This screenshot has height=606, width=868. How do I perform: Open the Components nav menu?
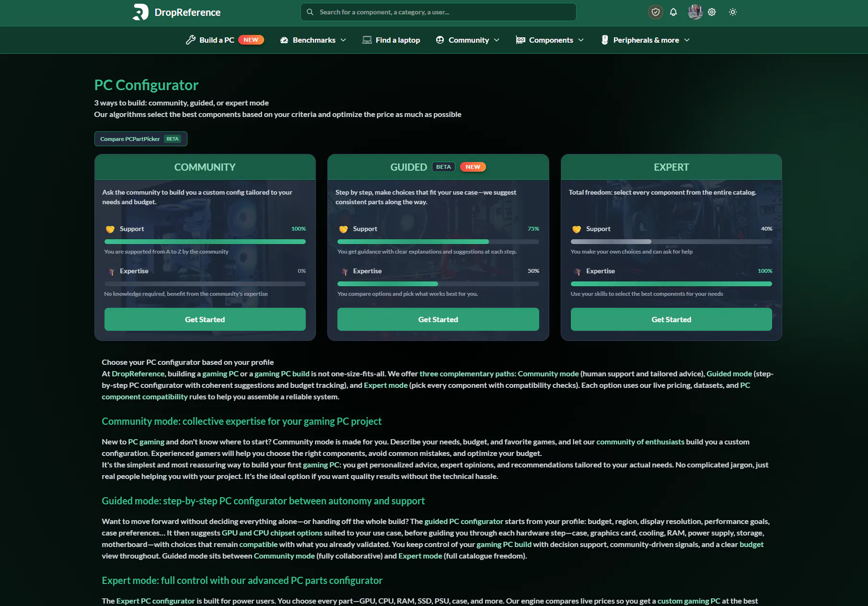pyautogui.click(x=550, y=40)
